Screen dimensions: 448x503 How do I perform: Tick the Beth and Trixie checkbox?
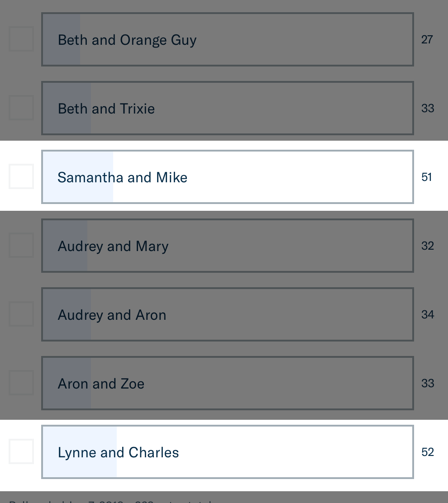[x=21, y=108]
